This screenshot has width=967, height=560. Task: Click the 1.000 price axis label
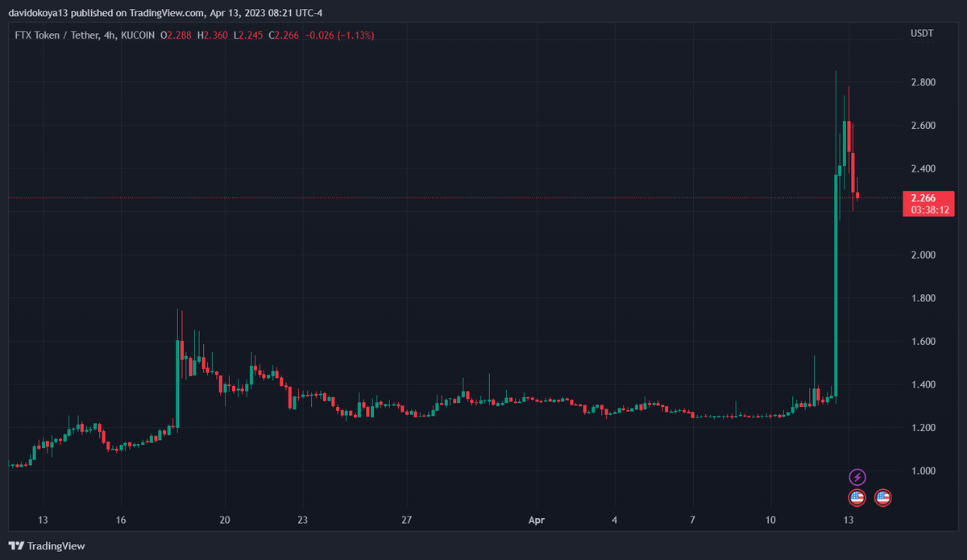click(x=923, y=471)
